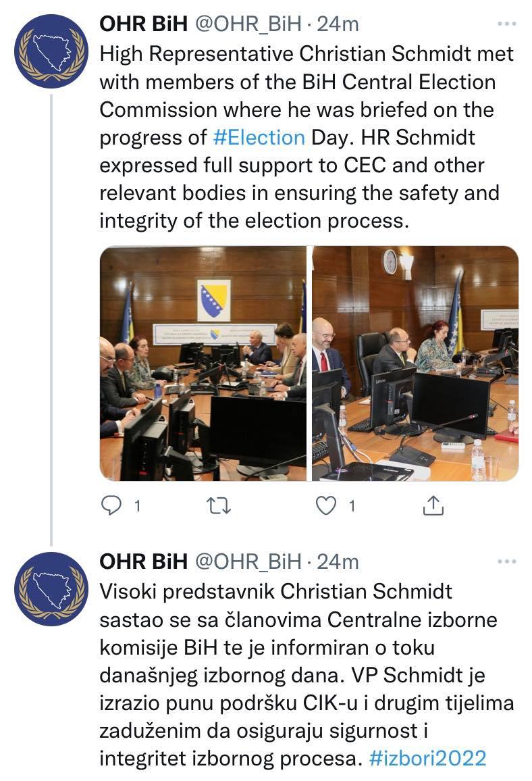Share the first tweet via the share icon
Viewport: 532px width, 781px height.
click(x=433, y=505)
